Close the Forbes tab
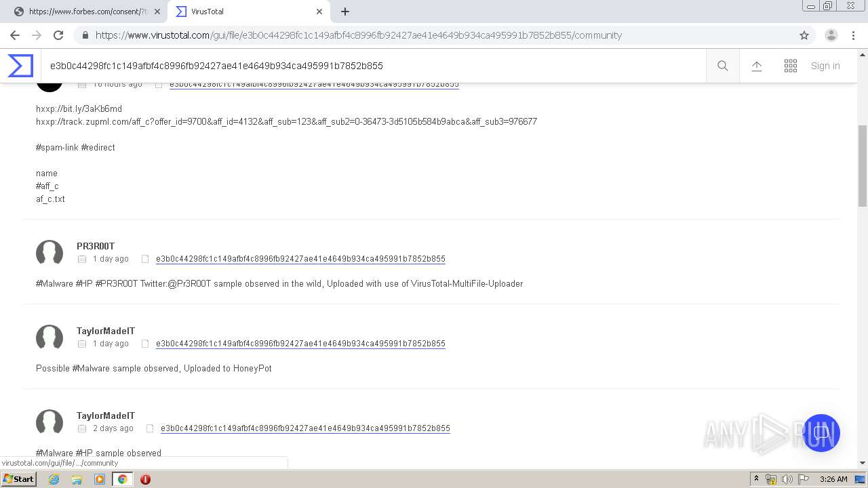 pyautogui.click(x=157, y=12)
